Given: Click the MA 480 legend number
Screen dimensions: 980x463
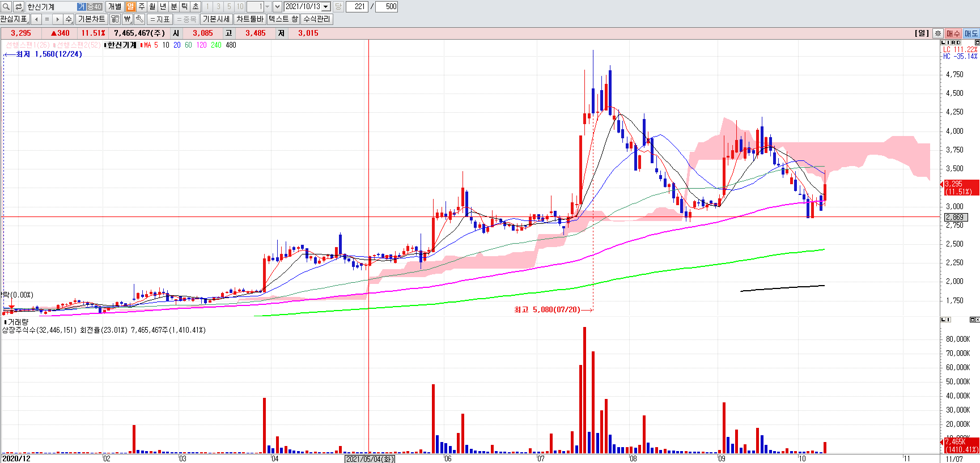Looking at the screenshot, I should pyautogui.click(x=231, y=45).
